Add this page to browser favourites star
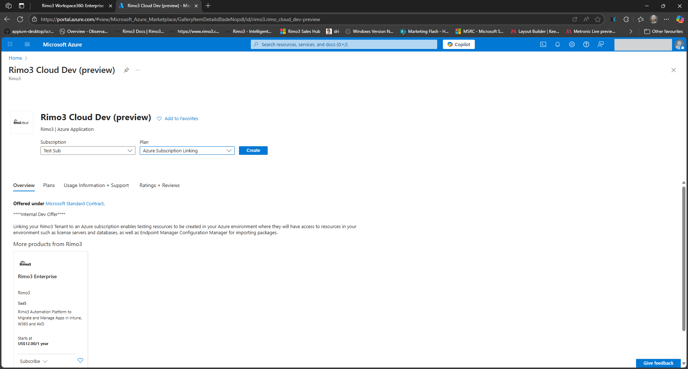Screen dimensions: 688x369 (x=598, y=19)
